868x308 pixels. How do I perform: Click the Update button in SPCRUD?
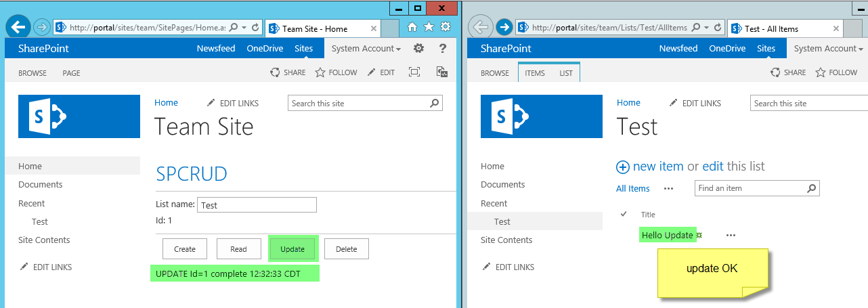(x=292, y=249)
